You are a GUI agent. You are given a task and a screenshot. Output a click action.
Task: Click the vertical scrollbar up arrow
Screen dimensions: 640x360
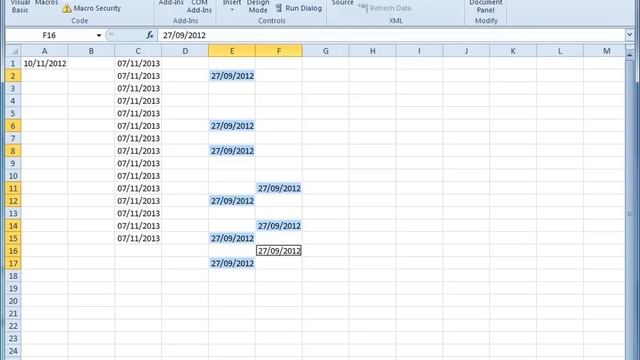click(629, 55)
